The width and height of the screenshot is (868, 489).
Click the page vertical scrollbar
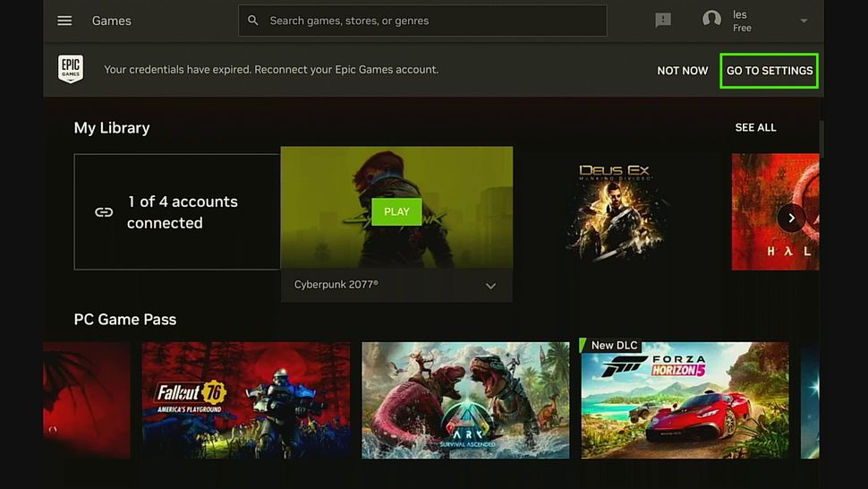pyautogui.click(x=821, y=139)
